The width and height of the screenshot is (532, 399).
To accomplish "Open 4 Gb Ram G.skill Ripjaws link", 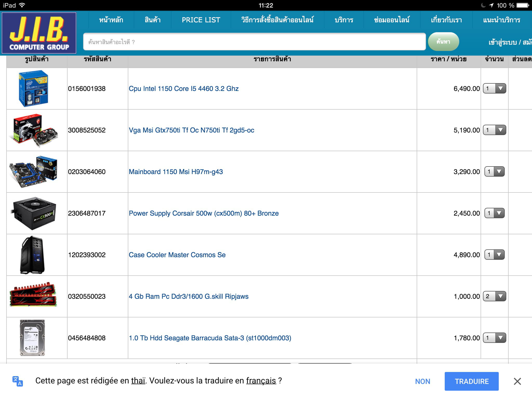I will click(x=189, y=296).
